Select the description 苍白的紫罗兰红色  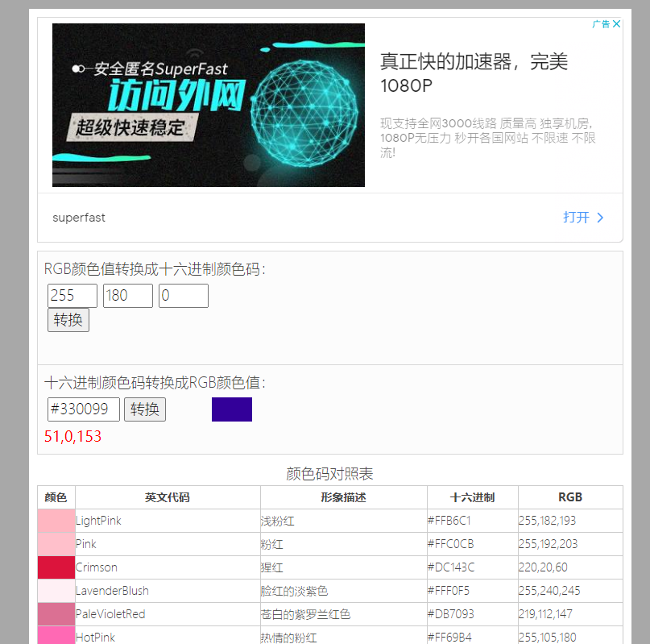pos(305,614)
